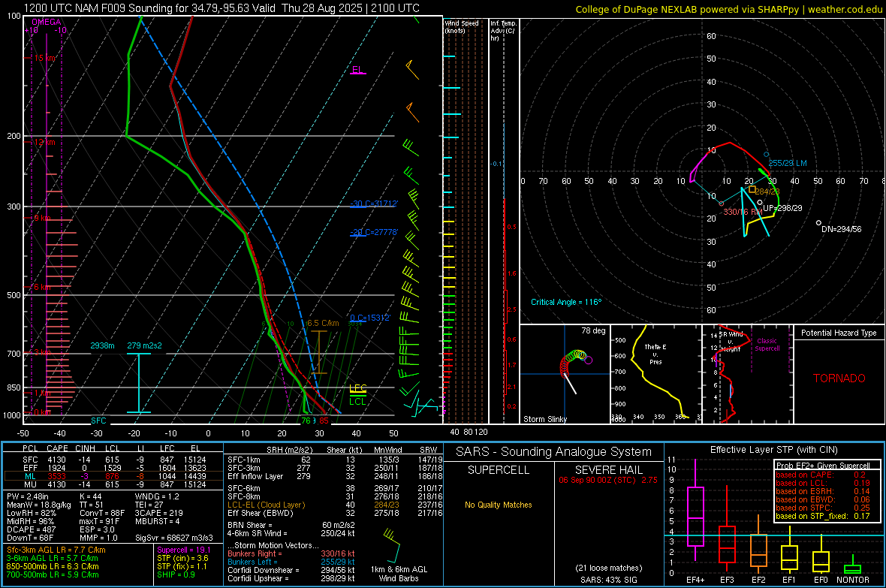Click the Prob EF2+ Given Supercell heading

pos(823,466)
